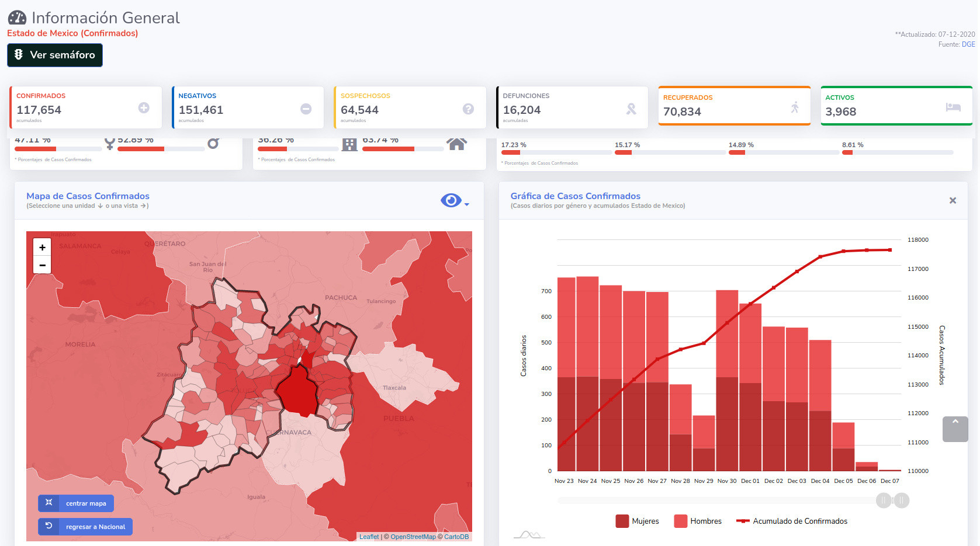Zoom out on the map with minus
980x546 pixels.
(x=42, y=265)
